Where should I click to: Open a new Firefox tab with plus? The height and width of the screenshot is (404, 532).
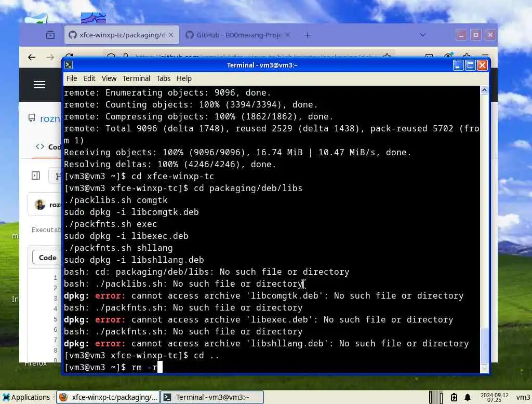(x=308, y=35)
